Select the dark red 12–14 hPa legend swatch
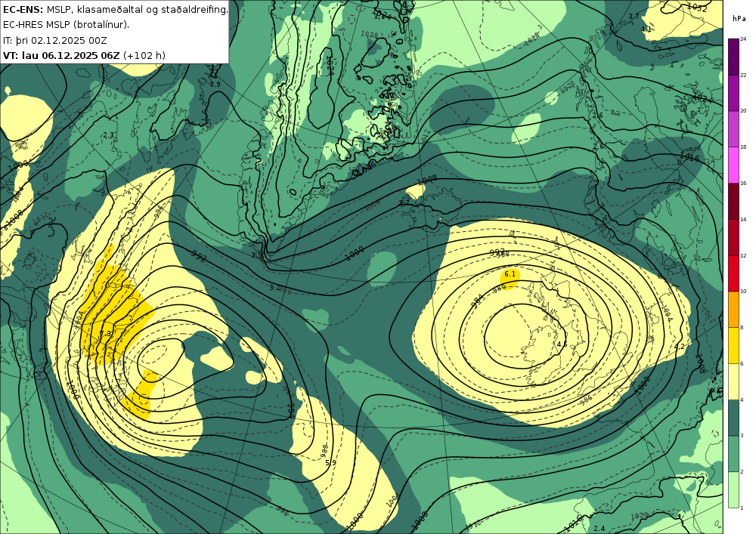The height and width of the screenshot is (534, 756). 733,237
